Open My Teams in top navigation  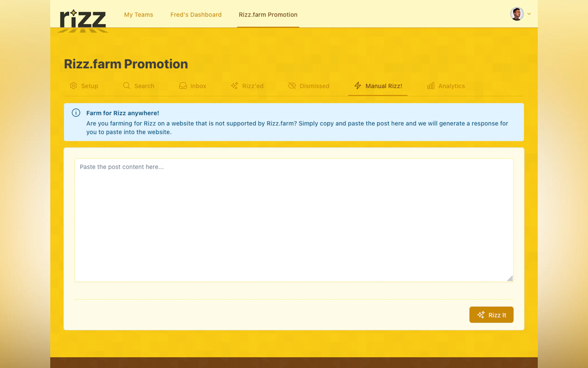point(139,15)
